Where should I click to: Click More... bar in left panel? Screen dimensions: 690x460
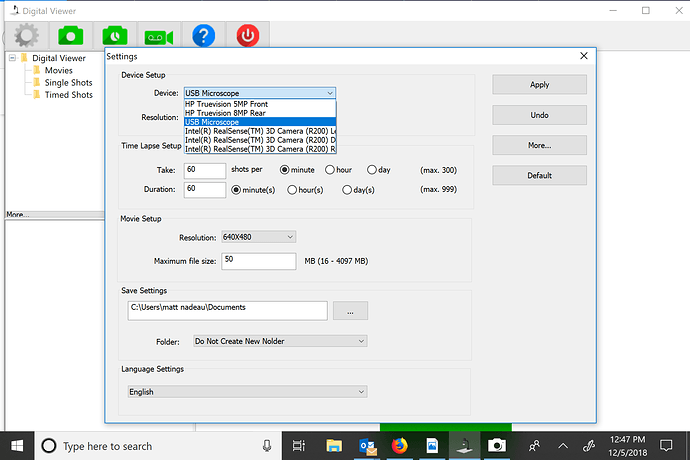(x=55, y=215)
